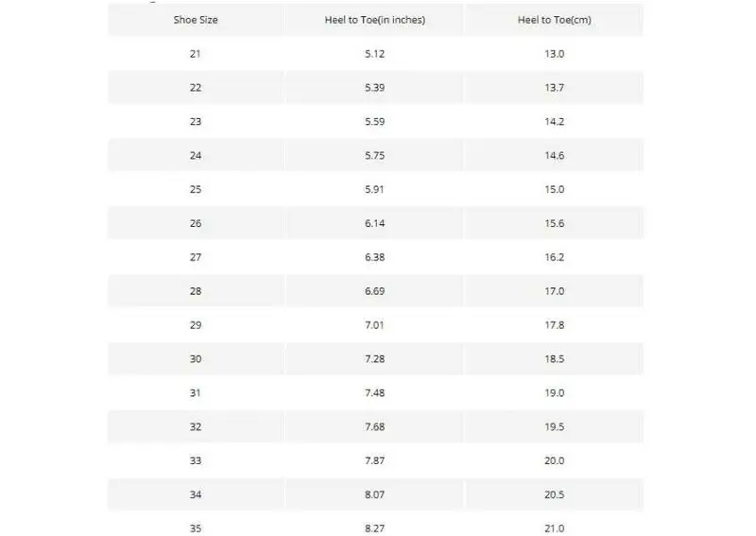Select the 19.5 cm cell
Image resolution: width=756 pixels, height=536 pixels.
click(x=554, y=427)
